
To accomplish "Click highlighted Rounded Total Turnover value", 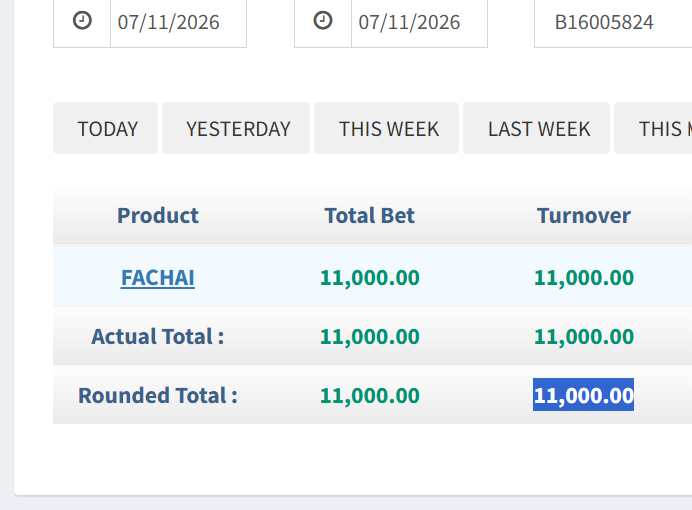I will tap(583, 395).
